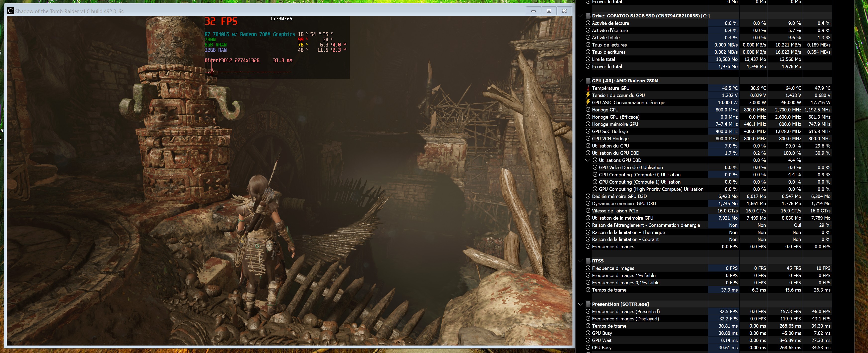This screenshot has height=353, width=868.
Task: Click the icon next to PresentMon [SOTTR.exe]
Action: [x=588, y=304]
